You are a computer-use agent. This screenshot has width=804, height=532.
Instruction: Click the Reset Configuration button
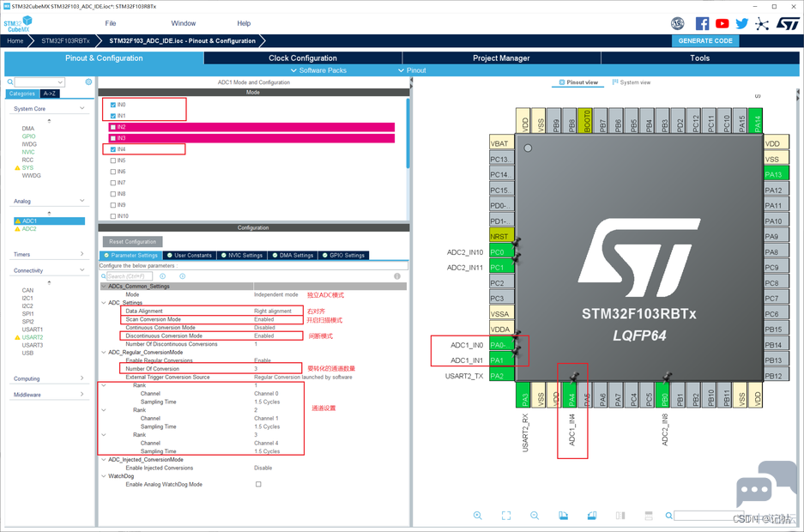point(133,241)
